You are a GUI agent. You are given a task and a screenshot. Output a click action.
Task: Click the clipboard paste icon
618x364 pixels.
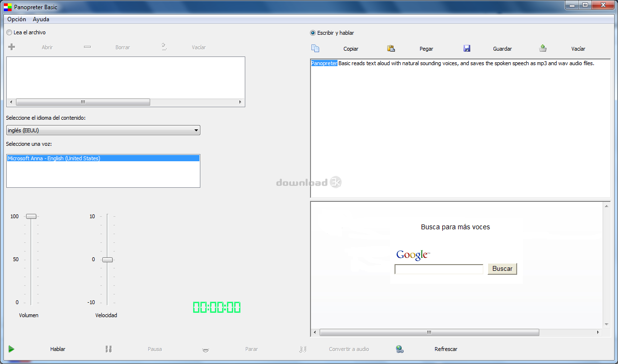tap(391, 48)
